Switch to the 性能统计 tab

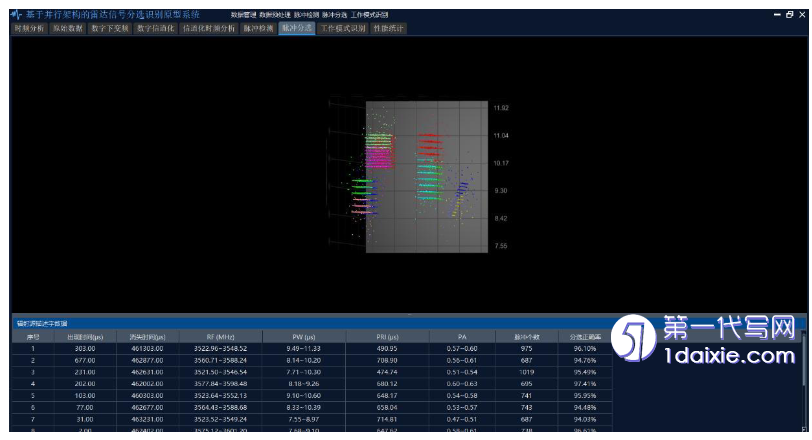(391, 28)
